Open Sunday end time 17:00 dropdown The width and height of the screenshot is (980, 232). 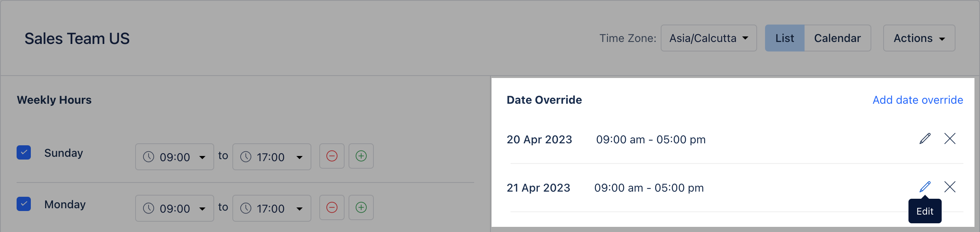(272, 157)
